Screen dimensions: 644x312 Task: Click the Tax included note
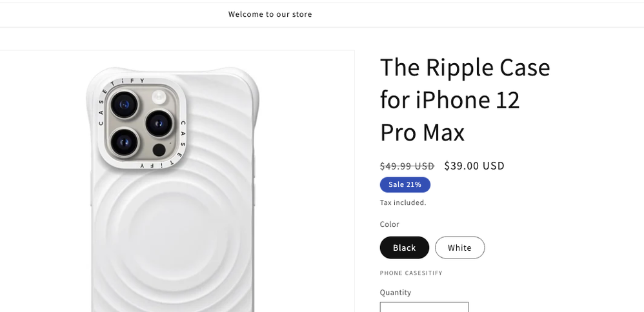(403, 202)
